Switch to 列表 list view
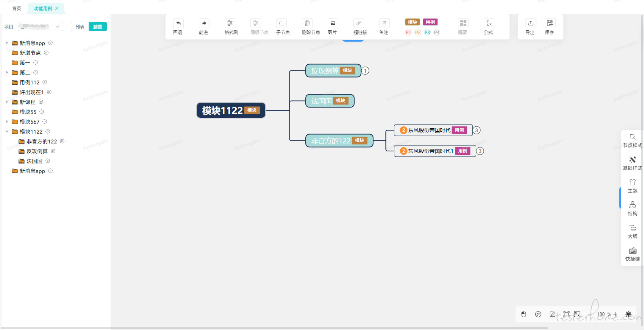The height and width of the screenshot is (330, 644). pos(80,26)
